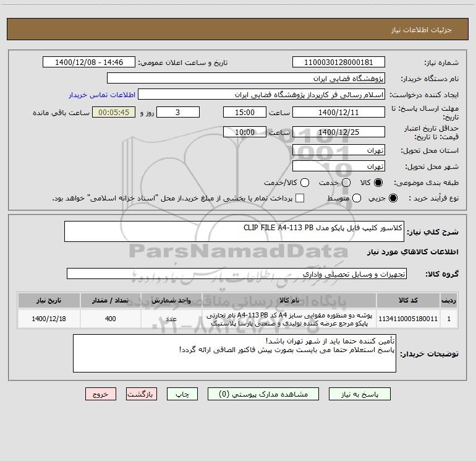The height and width of the screenshot is (461, 476).
Task: Click the کد کالا column header
Action: [408, 300]
